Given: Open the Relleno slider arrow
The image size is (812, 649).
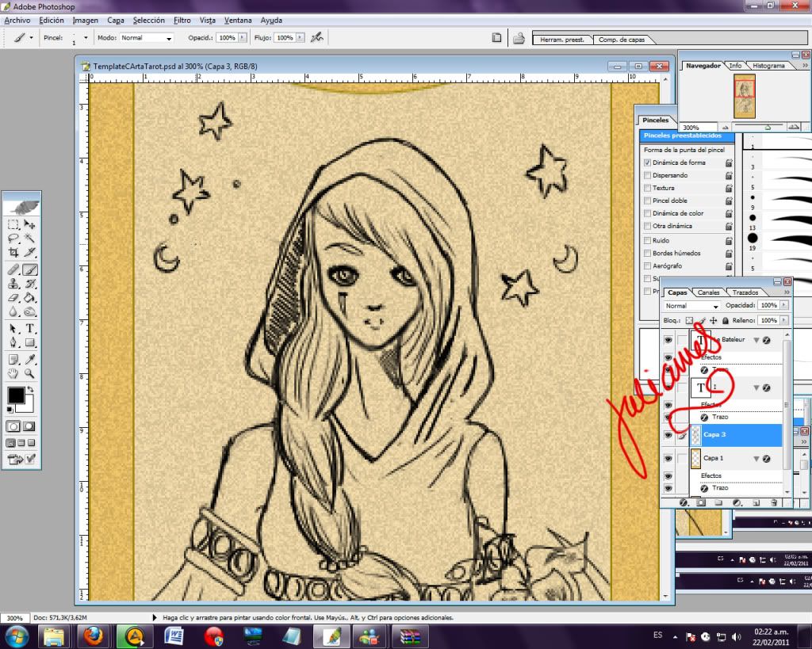Looking at the screenshot, I should coord(784,320).
